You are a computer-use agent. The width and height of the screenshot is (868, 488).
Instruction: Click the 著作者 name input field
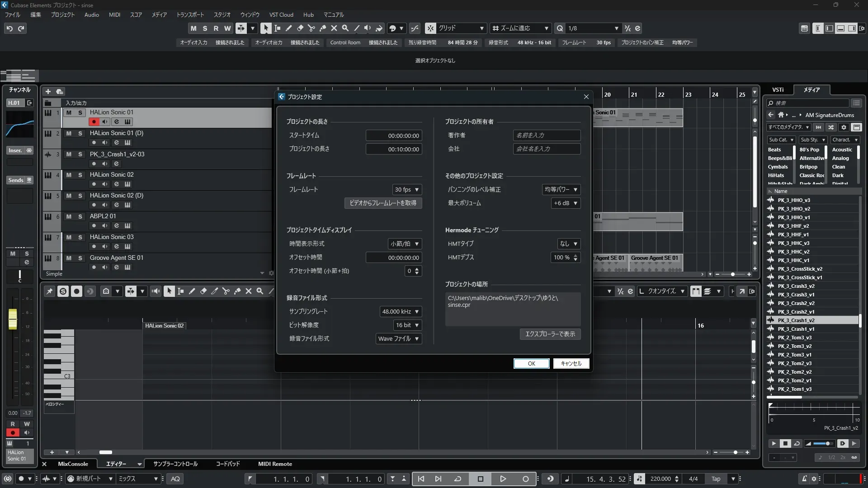pyautogui.click(x=546, y=135)
